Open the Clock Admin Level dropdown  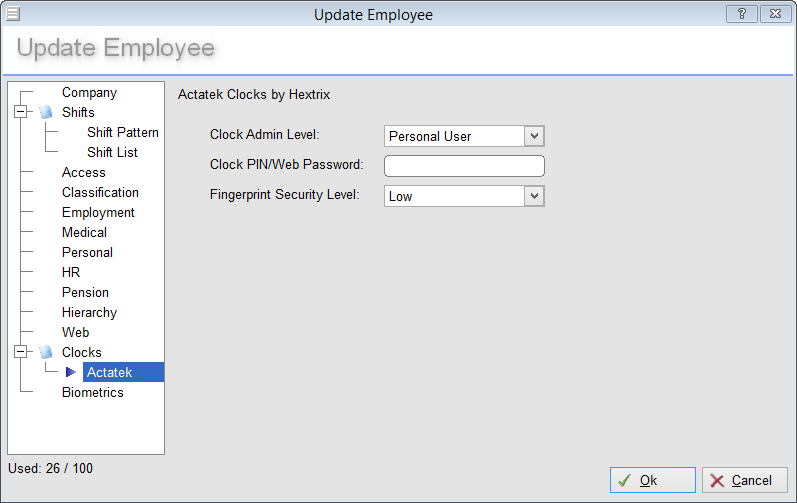click(534, 136)
